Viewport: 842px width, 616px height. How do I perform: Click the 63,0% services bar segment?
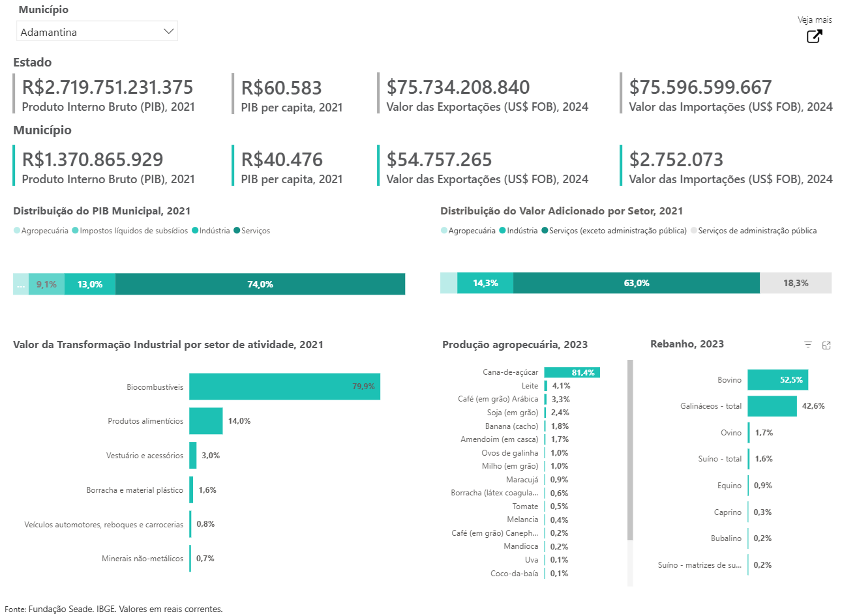click(636, 283)
